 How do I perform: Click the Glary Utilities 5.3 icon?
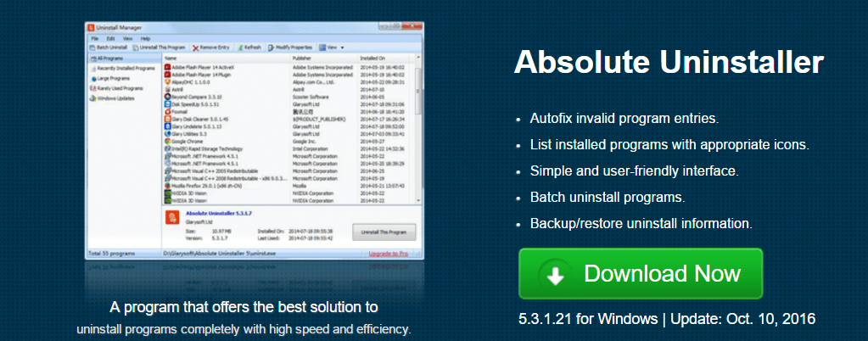(x=167, y=133)
